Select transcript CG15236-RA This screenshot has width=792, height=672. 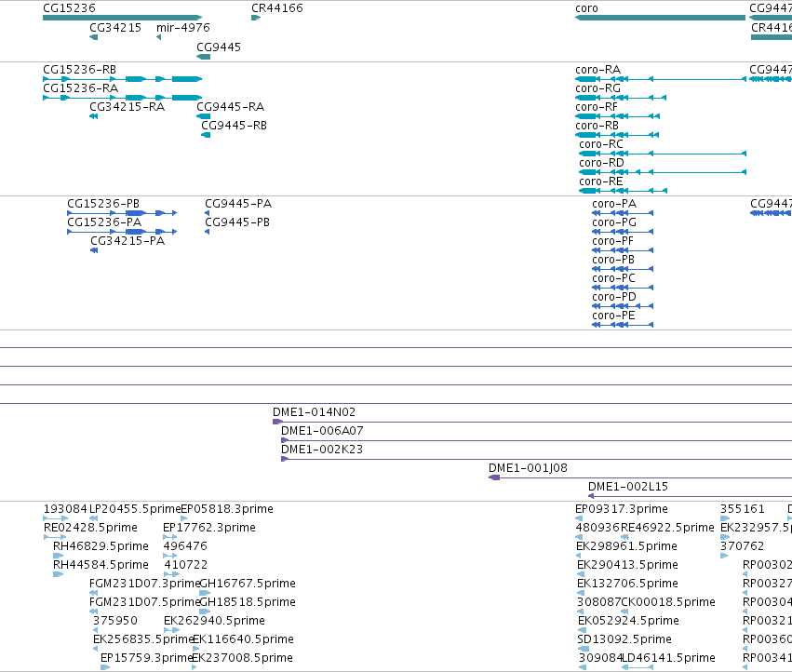(122, 98)
